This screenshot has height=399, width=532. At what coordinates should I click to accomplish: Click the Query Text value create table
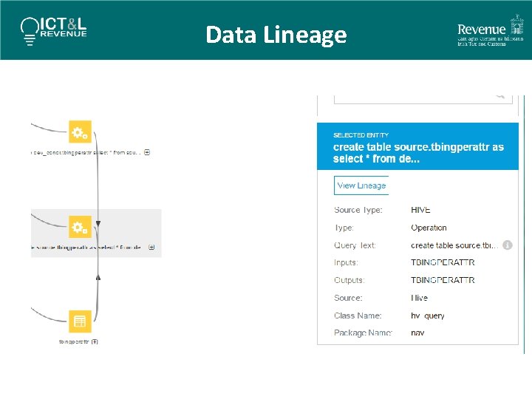(x=454, y=245)
